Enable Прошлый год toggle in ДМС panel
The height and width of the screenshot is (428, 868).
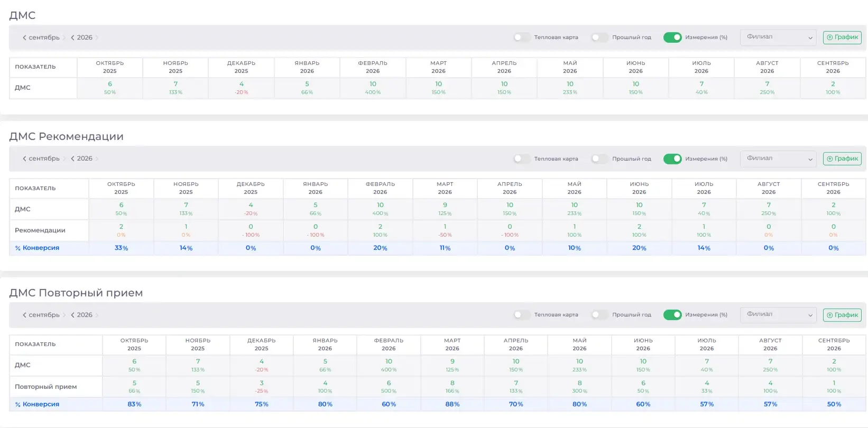coord(599,38)
